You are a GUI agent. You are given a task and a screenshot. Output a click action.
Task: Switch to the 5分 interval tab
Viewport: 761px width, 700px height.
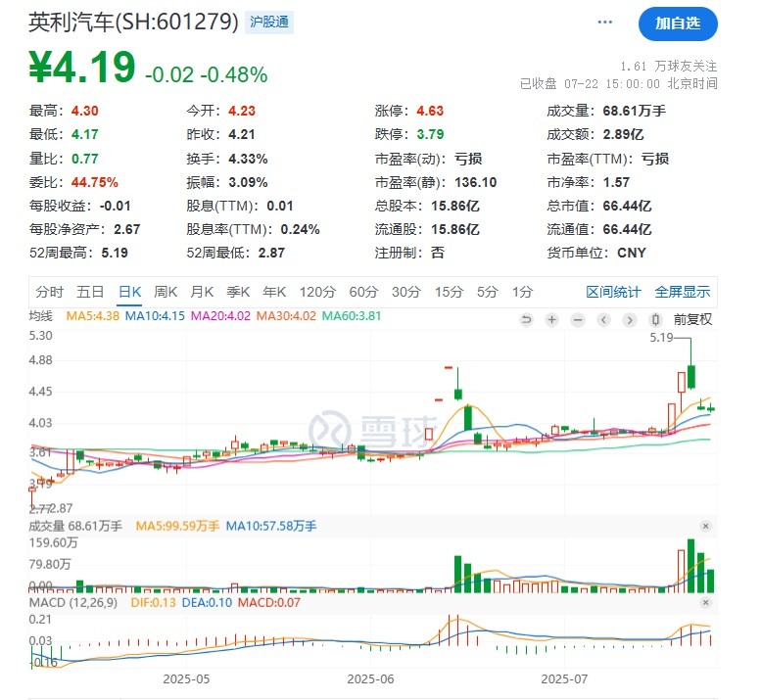point(488,292)
